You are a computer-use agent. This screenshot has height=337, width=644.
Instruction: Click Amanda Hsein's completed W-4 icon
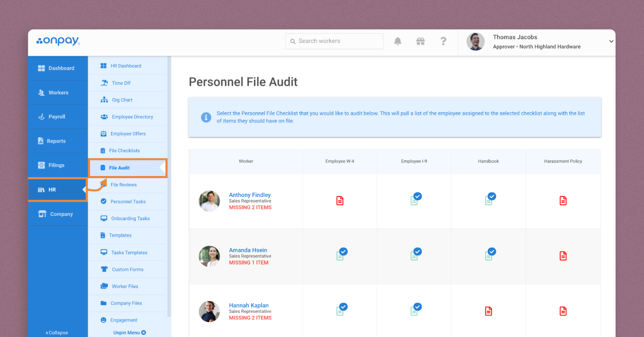point(341,254)
